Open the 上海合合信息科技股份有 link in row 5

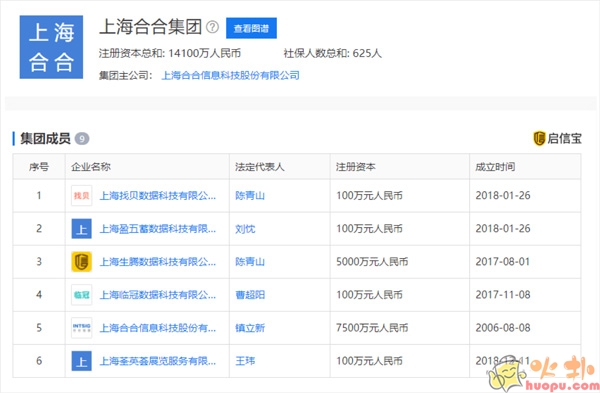[x=158, y=328]
